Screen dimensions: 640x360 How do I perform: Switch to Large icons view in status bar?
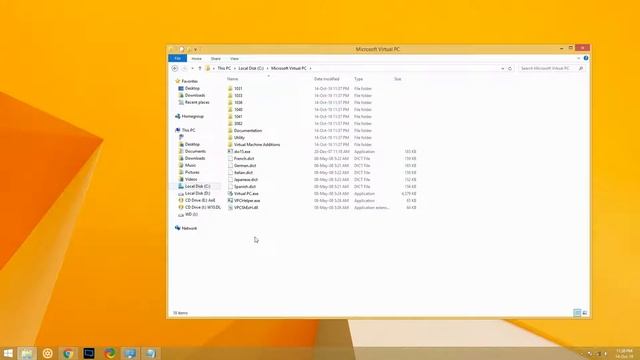tap(584, 313)
